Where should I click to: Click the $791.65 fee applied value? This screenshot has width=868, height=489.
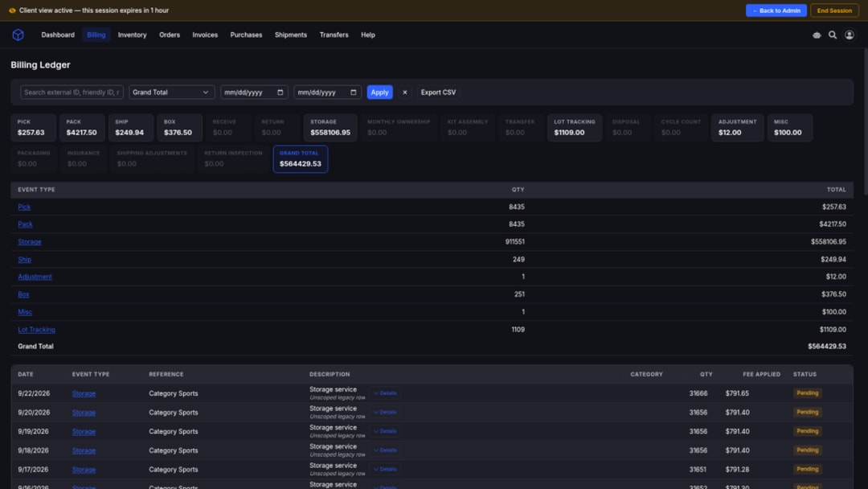click(737, 393)
